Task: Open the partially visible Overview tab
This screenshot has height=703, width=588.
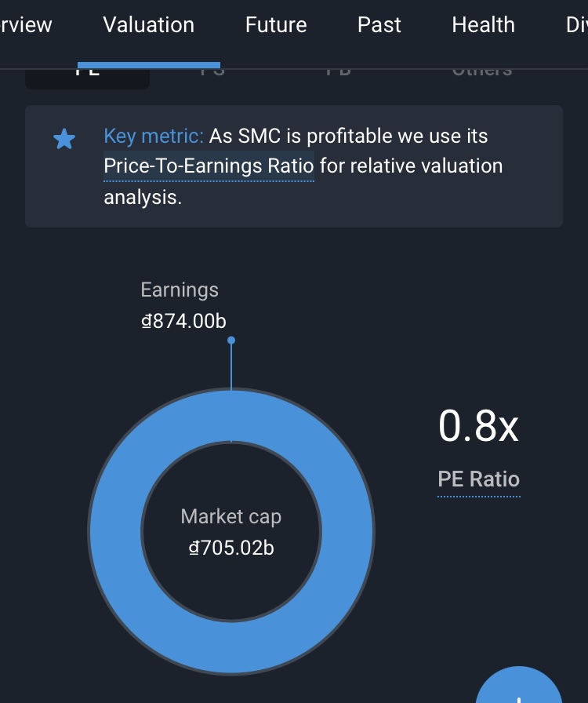Action: pyautogui.click(x=25, y=25)
